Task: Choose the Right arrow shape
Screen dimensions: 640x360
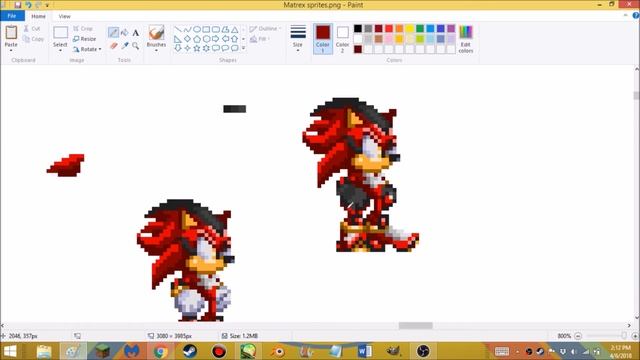Action: 216,39
